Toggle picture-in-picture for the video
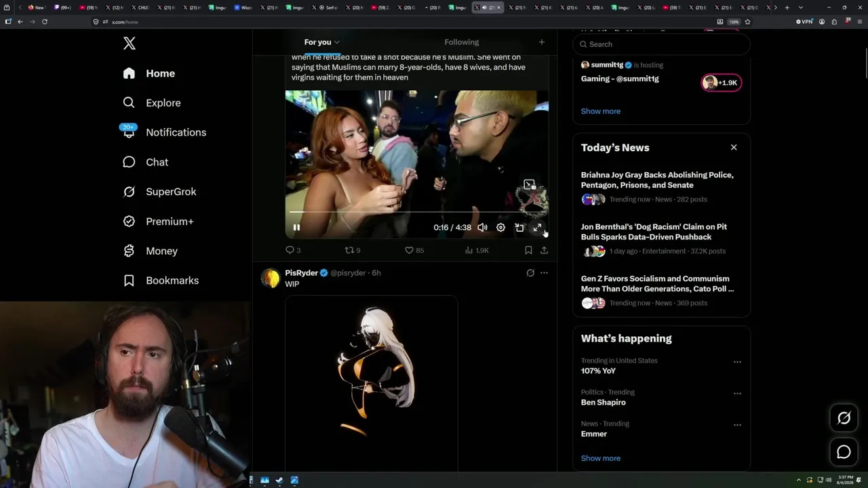This screenshot has width=868, height=488. point(519,228)
